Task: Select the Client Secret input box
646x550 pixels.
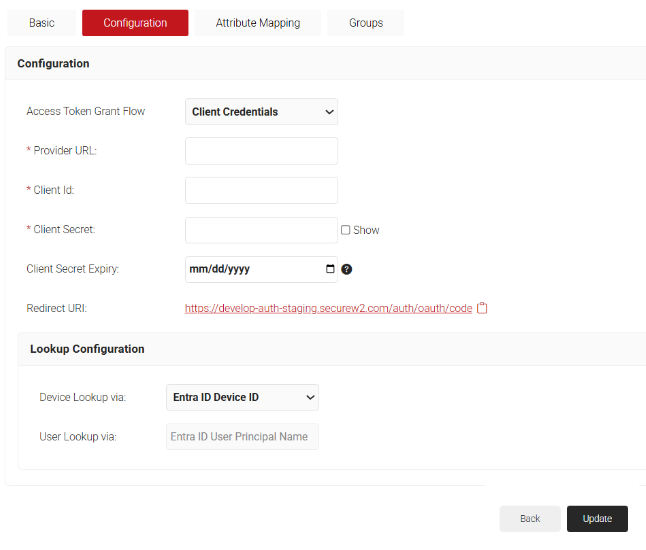Action: coord(261,230)
